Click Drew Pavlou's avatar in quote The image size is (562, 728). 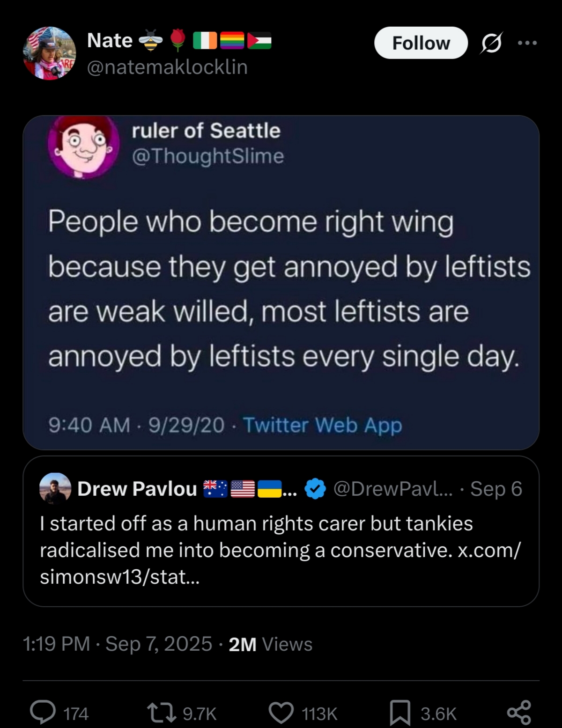coord(55,488)
